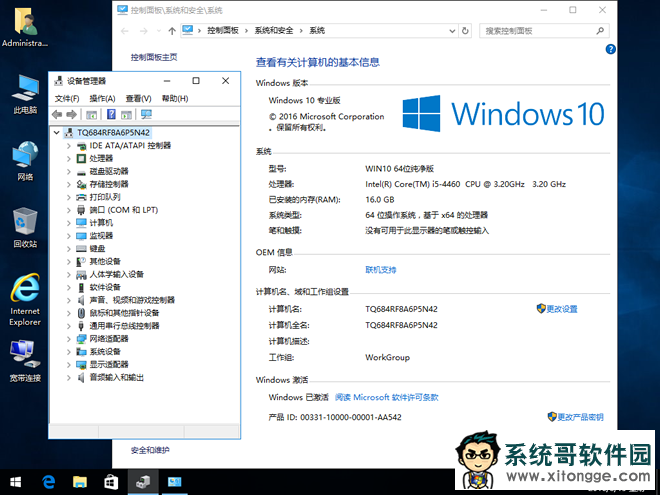The height and width of the screenshot is (495, 660).
Task: Click the scan hardware monitor icon in Device Manager toolbar
Action: [146, 114]
